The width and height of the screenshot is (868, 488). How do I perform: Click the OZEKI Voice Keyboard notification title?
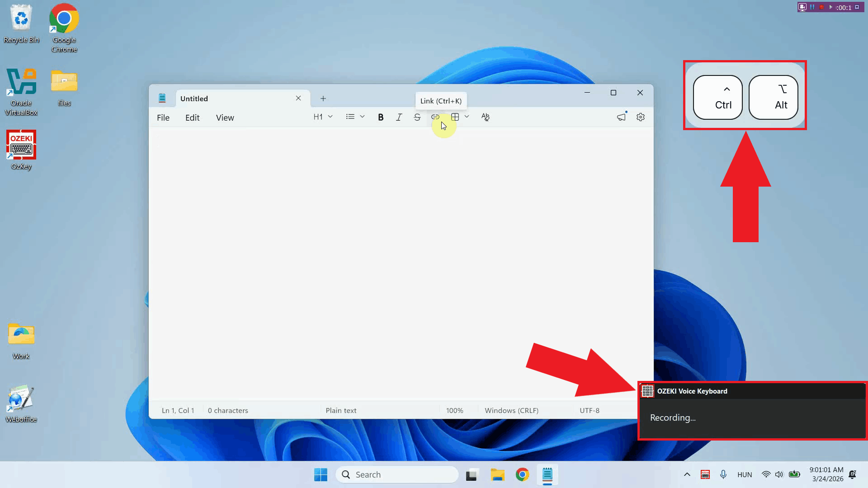[x=692, y=391]
